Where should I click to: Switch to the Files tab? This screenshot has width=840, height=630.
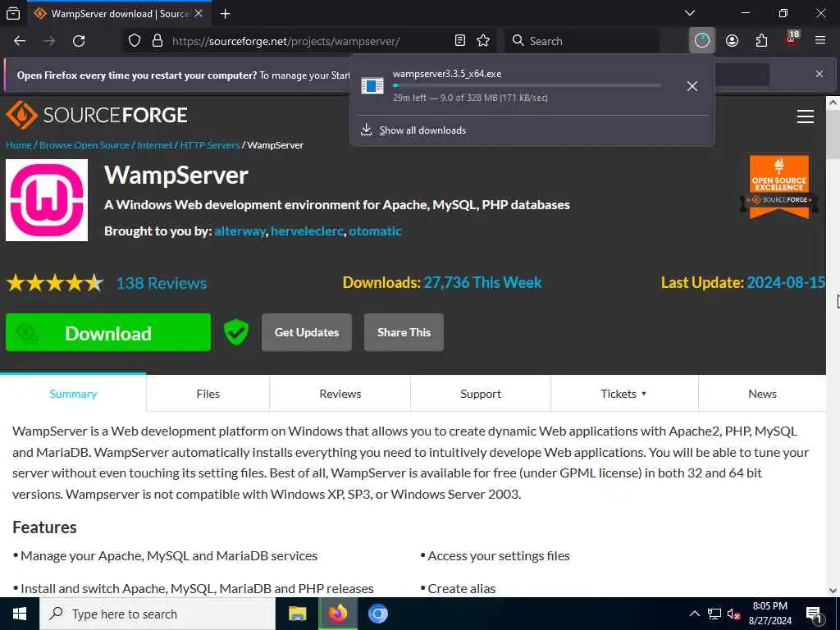[208, 394]
